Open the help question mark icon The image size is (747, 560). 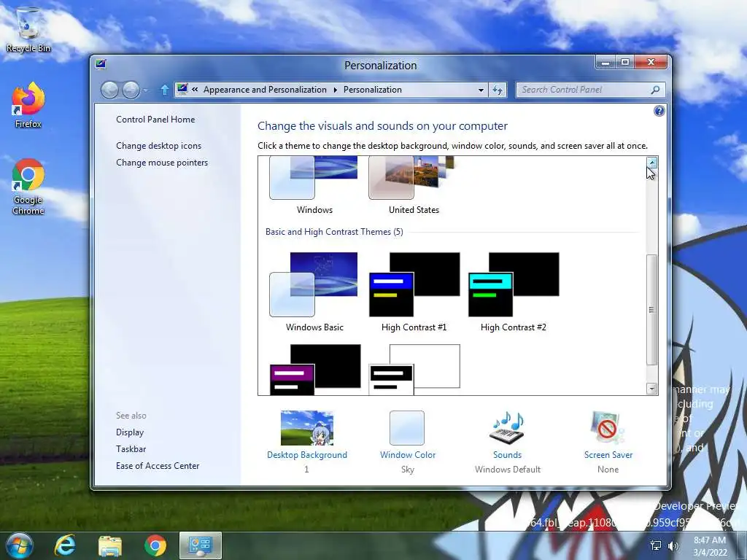click(659, 111)
